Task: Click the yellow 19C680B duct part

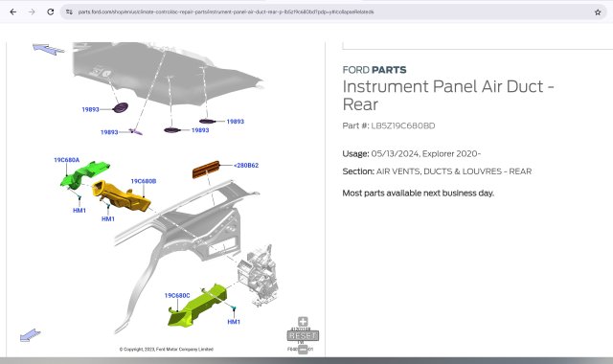Action: pyautogui.click(x=122, y=195)
